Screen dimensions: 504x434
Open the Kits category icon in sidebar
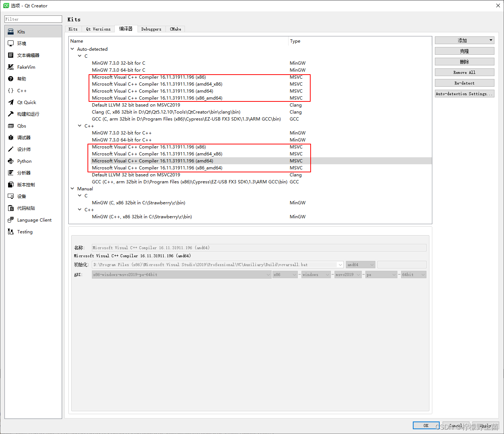point(11,32)
